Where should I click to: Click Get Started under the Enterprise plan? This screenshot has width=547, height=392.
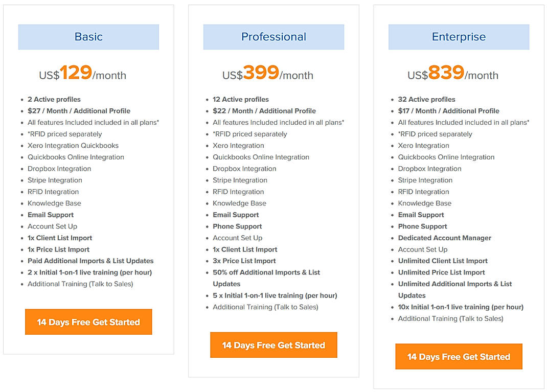[459, 356]
